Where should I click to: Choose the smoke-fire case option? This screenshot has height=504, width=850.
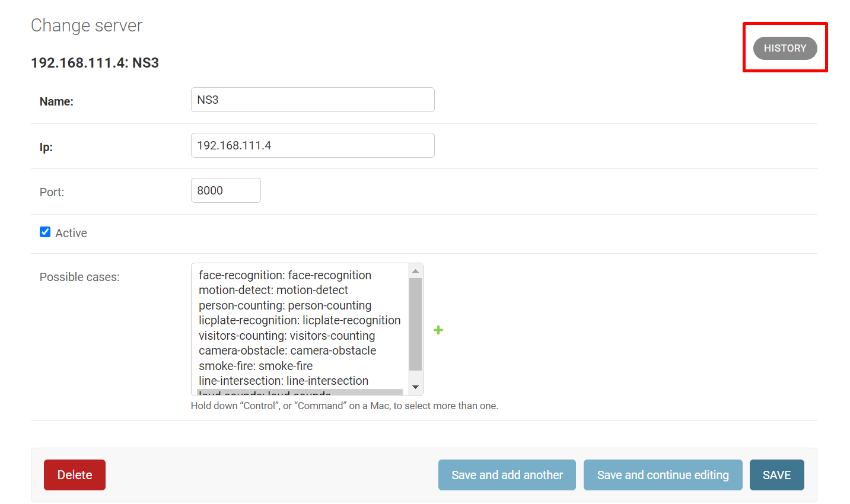point(256,366)
